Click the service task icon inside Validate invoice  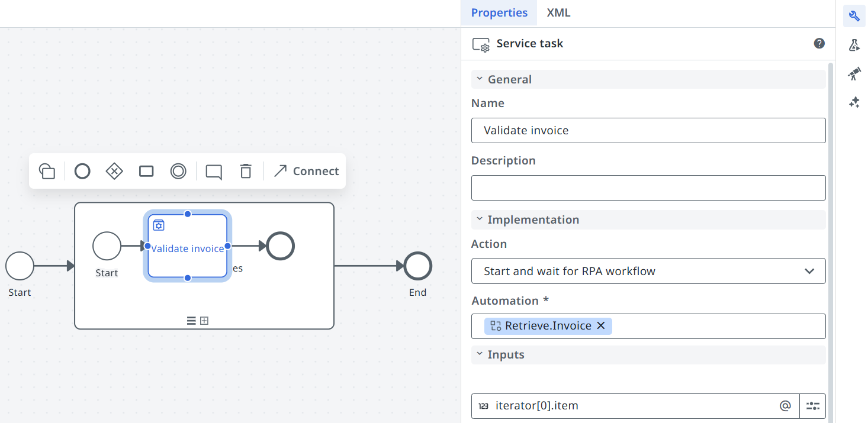coord(159,225)
